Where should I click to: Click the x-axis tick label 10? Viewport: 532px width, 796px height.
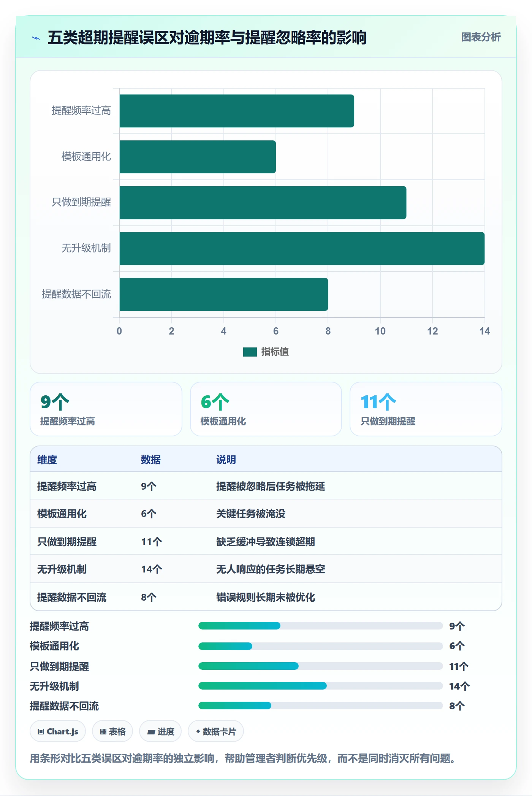(x=380, y=331)
